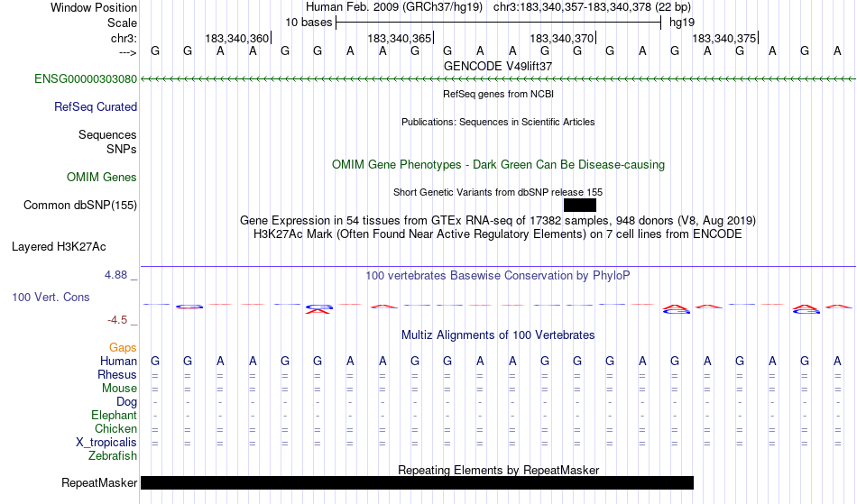Open the Layered H3K27Ac track label

(x=59, y=247)
